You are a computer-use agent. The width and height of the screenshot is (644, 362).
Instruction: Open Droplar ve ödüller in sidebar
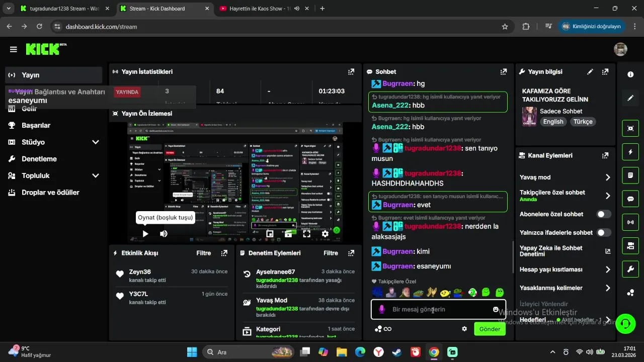click(x=54, y=193)
